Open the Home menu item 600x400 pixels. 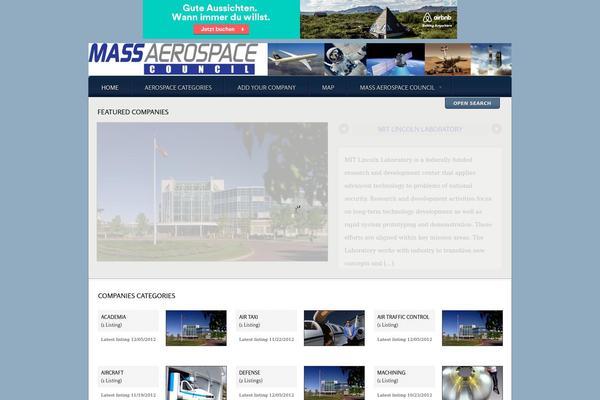(110, 88)
